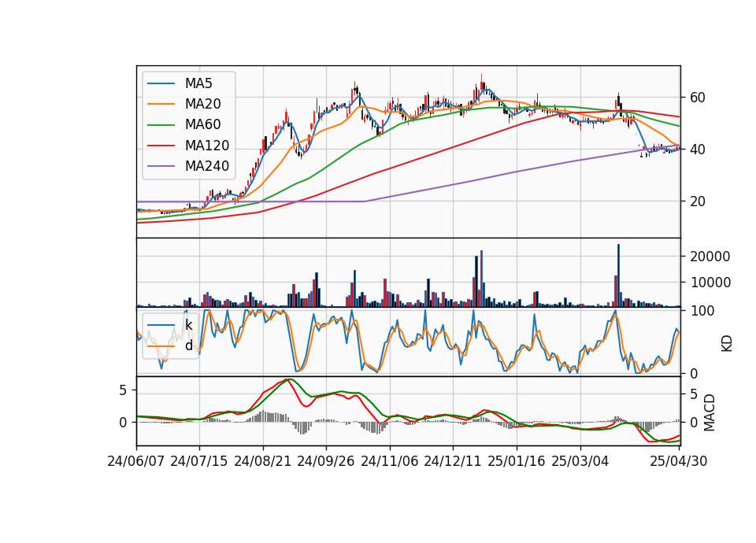Click the 25/01/16 date axis label
Screen dimensions: 756x543
(x=517, y=461)
